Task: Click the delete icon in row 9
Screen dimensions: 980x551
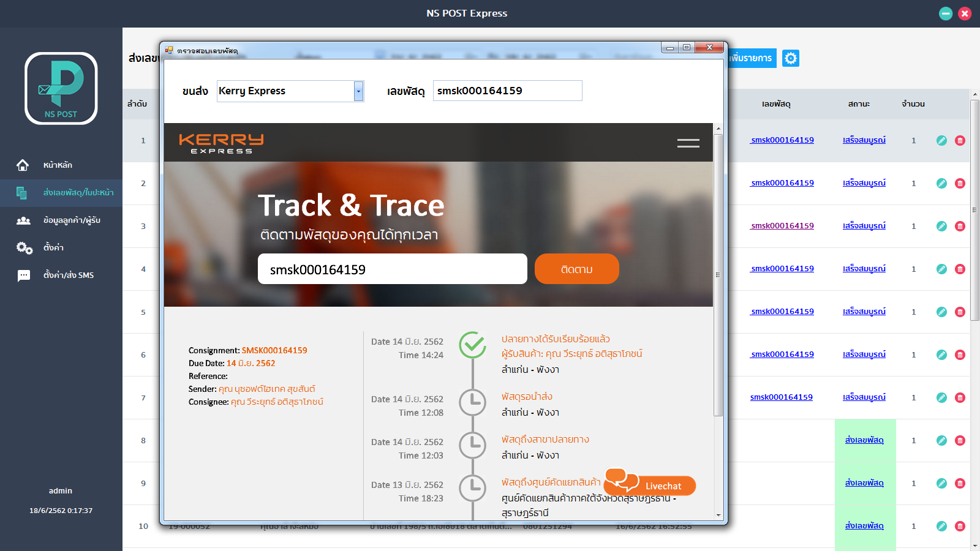Action: click(960, 484)
